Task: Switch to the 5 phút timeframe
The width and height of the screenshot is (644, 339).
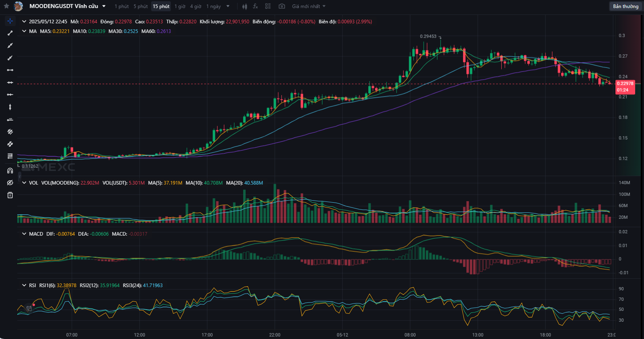Action: (141, 6)
